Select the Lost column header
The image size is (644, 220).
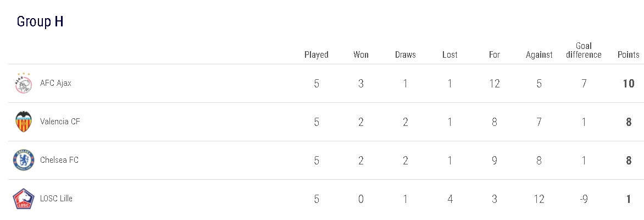pyautogui.click(x=450, y=54)
